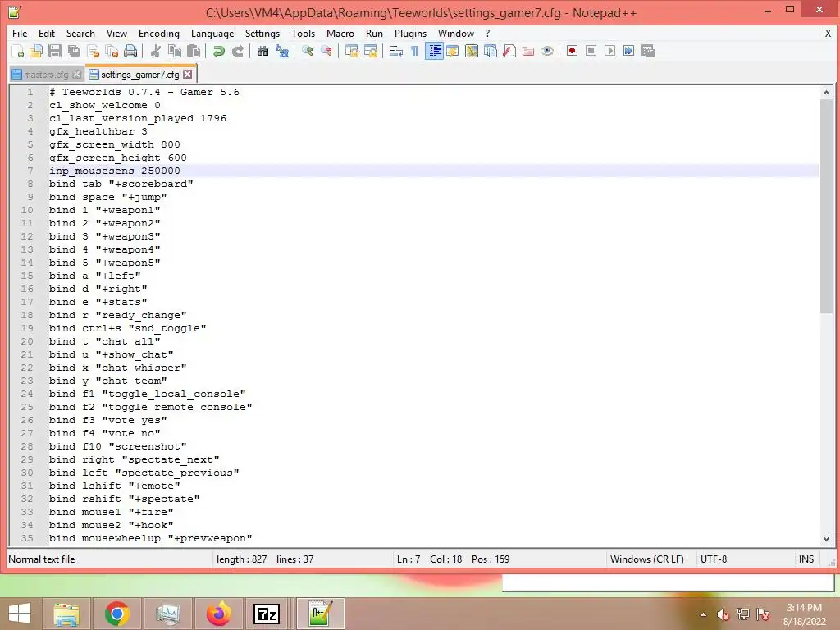This screenshot has width=840, height=630.
Task: Click line "gfx_screen_width 800"
Action: pyautogui.click(x=115, y=144)
